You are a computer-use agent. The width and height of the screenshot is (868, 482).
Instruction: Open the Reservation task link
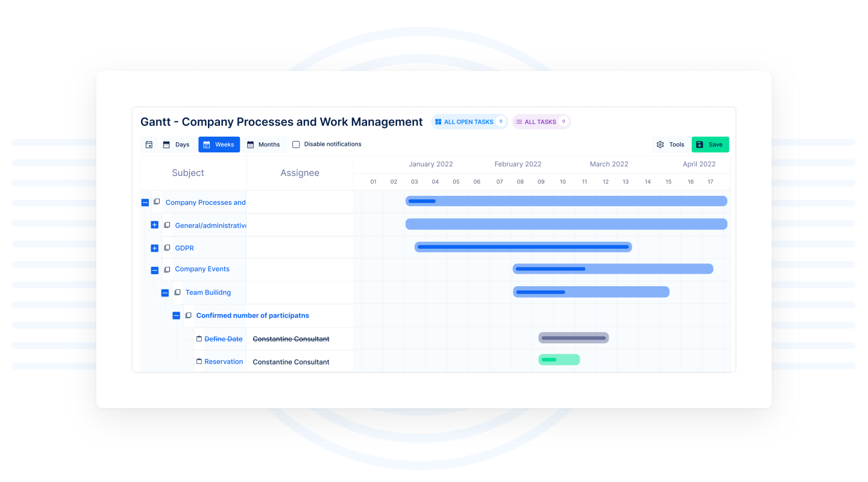point(224,361)
